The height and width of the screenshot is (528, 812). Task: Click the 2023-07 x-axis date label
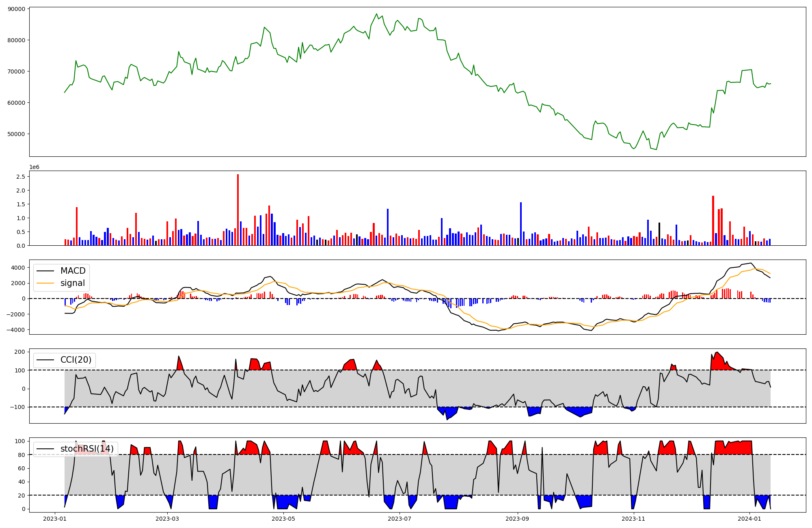400,519
